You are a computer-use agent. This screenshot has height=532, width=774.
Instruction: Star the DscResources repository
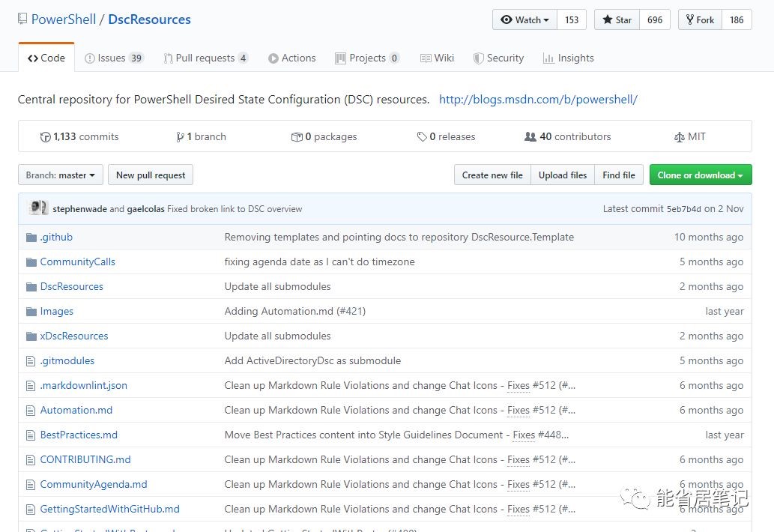pyautogui.click(x=617, y=20)
